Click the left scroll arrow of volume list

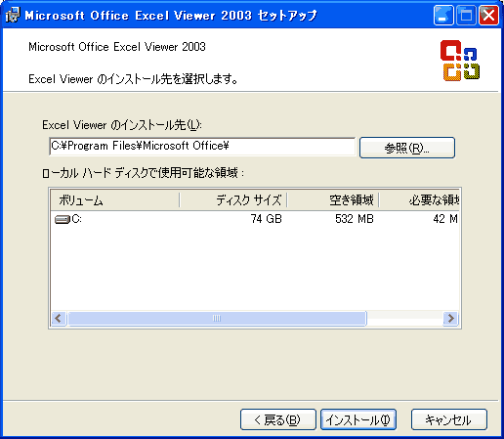click(59, 318)
